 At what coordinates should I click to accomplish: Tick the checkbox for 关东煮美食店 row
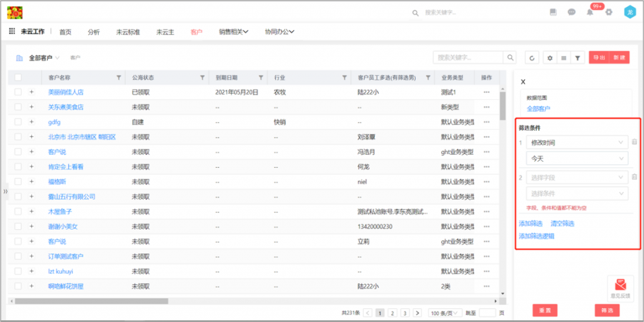pos(18,107)
